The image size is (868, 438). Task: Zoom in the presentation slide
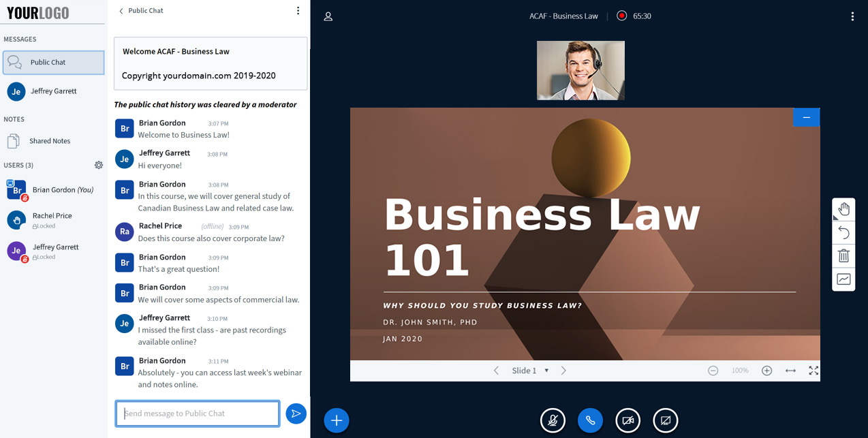[766, 371]
